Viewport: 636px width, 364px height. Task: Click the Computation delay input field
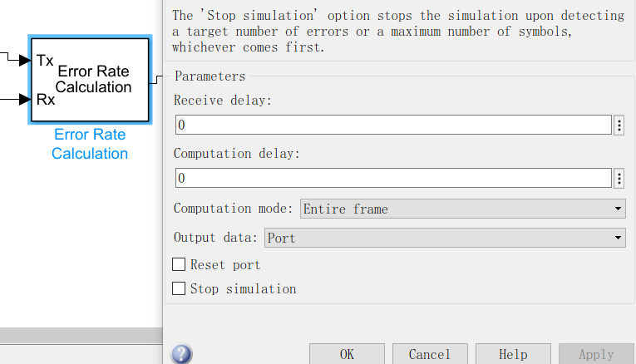(393, 179)
